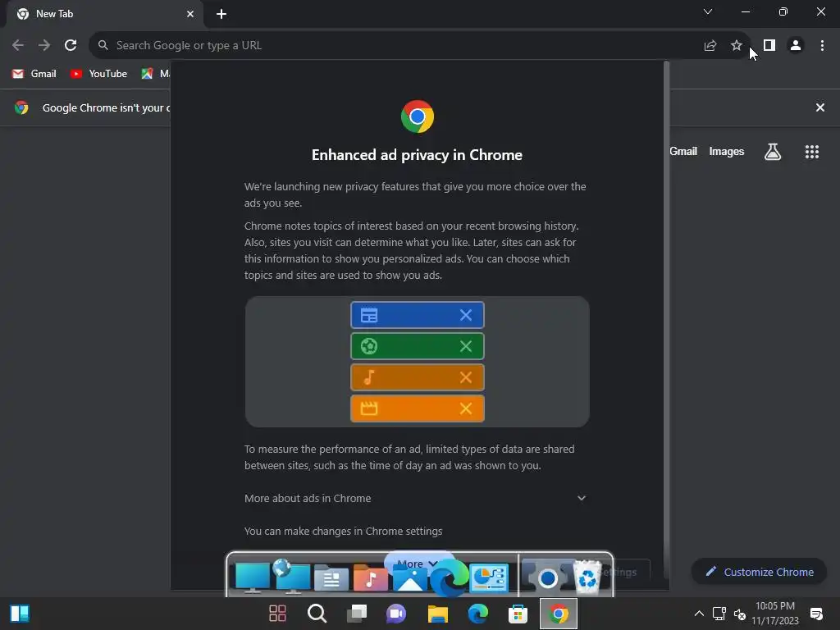This screenshot has width=840, height=630.
Task: Open Task View on the taskbar
Action: 357,614
